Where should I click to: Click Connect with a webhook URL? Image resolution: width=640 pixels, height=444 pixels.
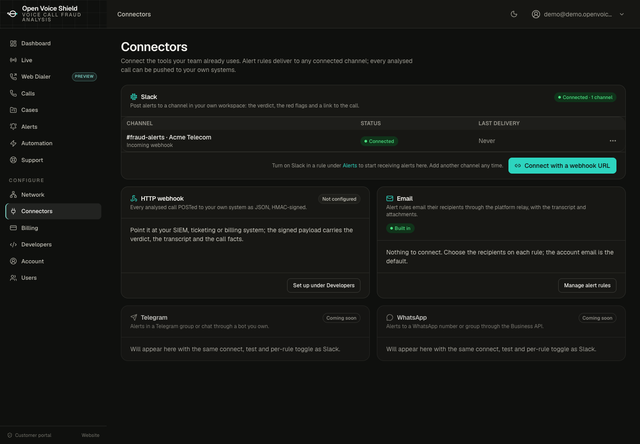562,166
